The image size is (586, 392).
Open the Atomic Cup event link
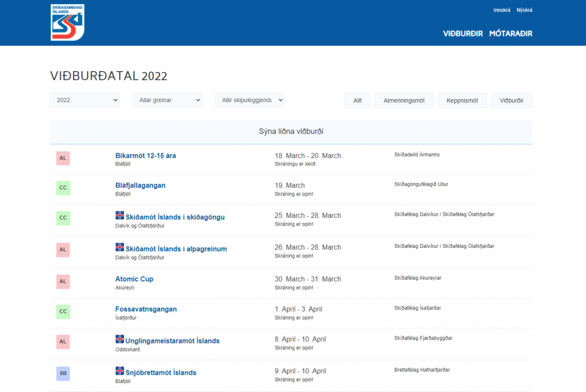tap(134, 279)
